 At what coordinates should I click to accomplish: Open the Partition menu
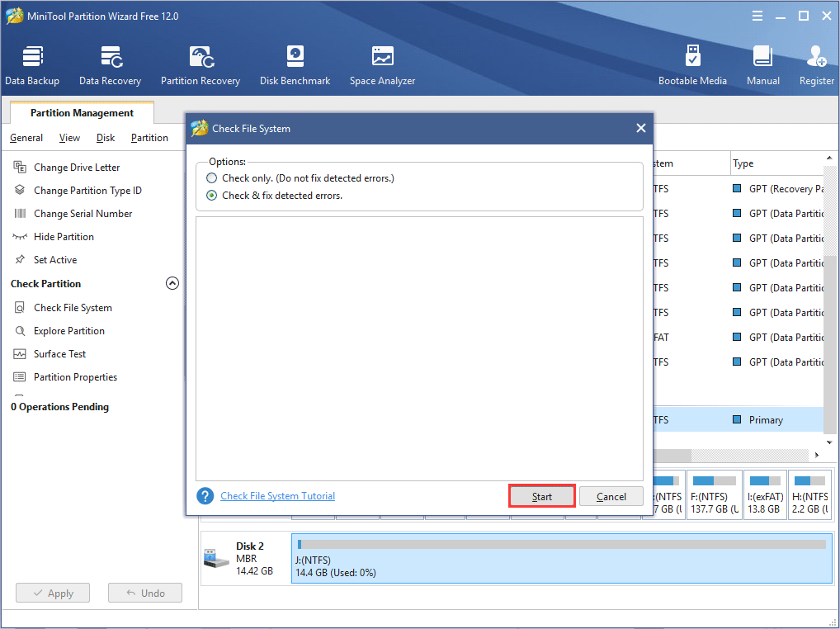click(x=149, y=138)
